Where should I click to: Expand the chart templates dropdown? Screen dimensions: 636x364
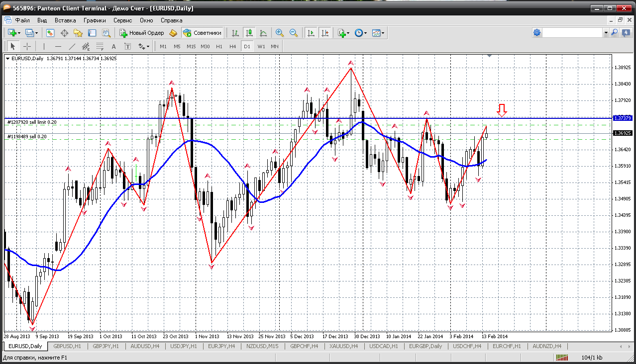(384, 33)
